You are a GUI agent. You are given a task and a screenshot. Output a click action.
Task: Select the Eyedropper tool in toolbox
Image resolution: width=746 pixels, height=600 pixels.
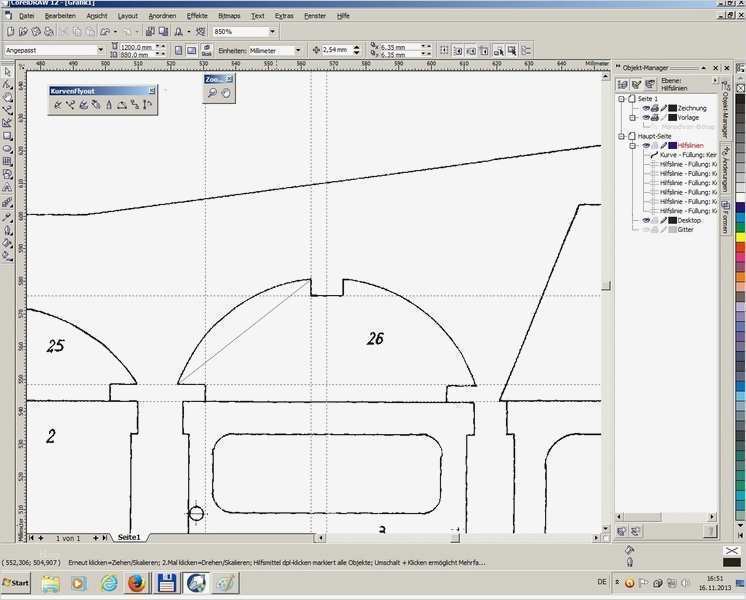click(x=7, y=217)
